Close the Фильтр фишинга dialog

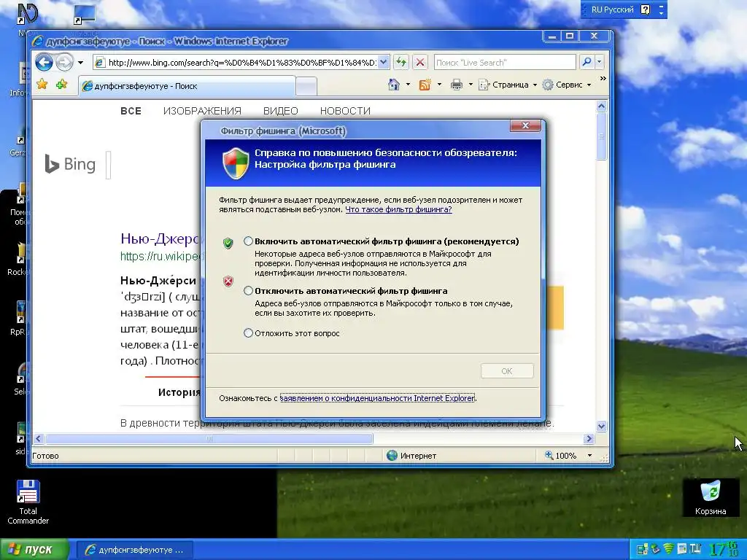[x=525, y=125]
